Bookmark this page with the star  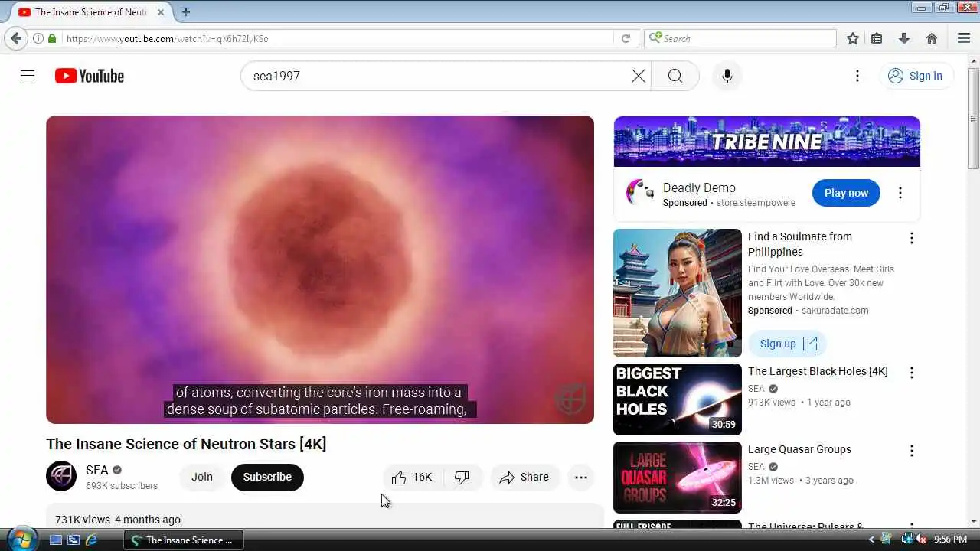tap(853, 38)
